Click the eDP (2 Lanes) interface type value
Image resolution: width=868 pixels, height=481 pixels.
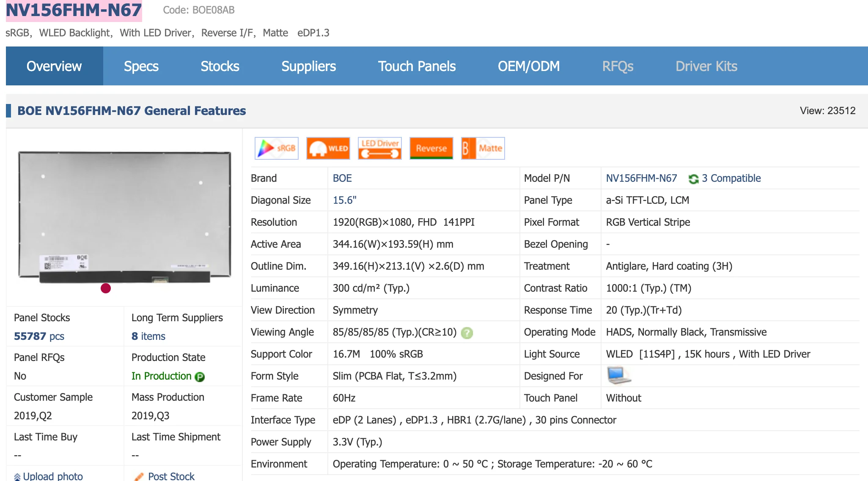pyautogui.click(x=474, y=420)
